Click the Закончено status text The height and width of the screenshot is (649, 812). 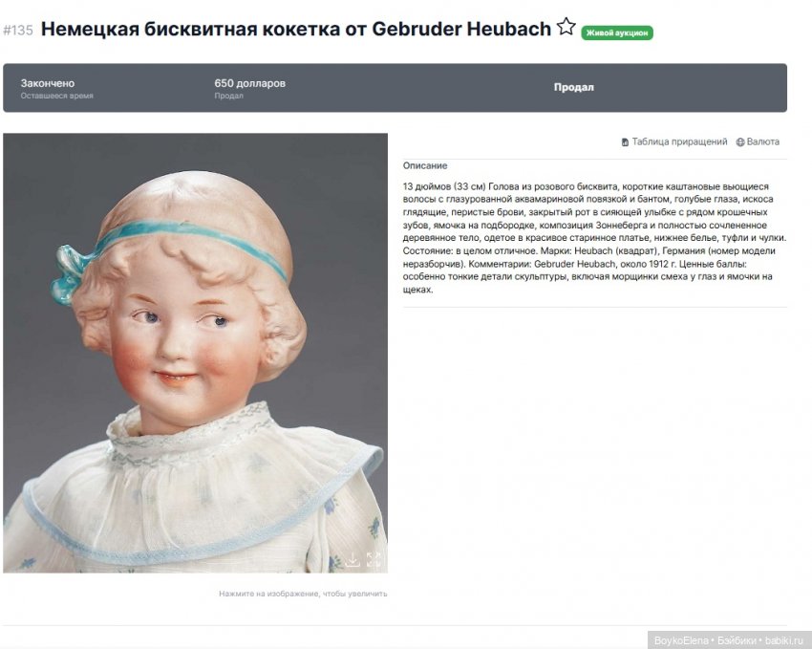coord(48,83)
